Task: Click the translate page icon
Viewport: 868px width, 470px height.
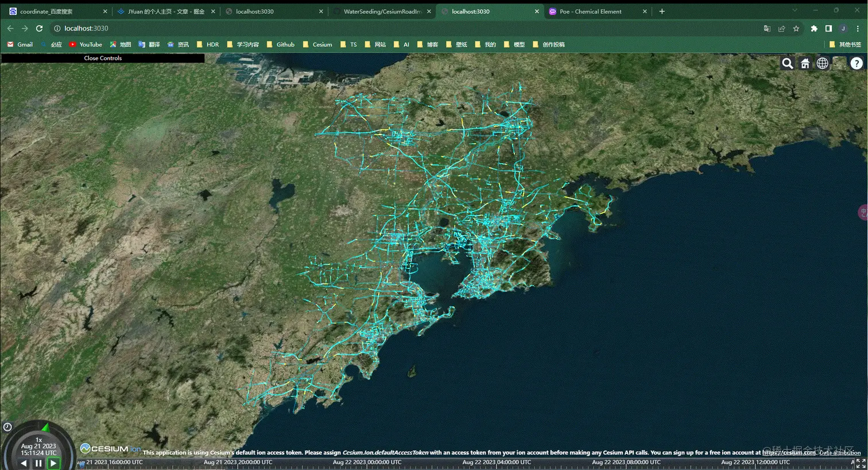Action: (x=767, y=28)
